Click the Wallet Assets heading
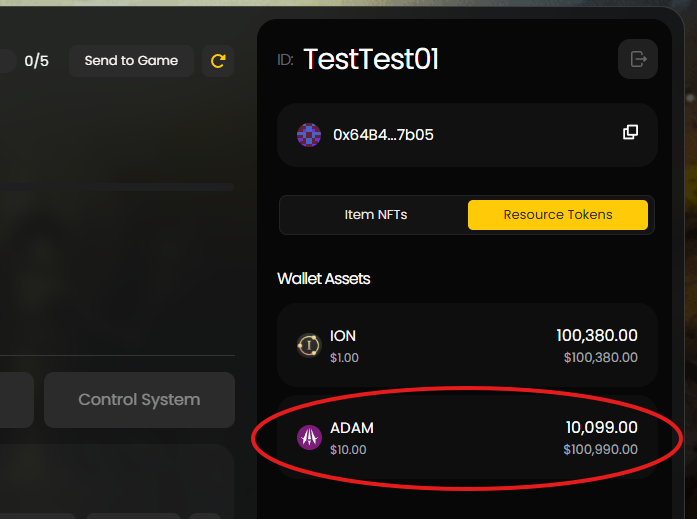Viewport: 697px width, 519px height. point(323,279)
